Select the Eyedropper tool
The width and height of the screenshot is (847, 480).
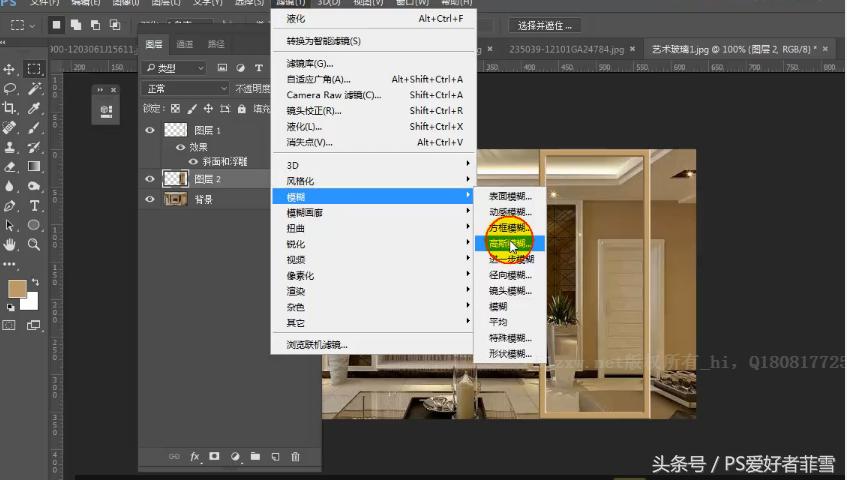pos(33,108)
